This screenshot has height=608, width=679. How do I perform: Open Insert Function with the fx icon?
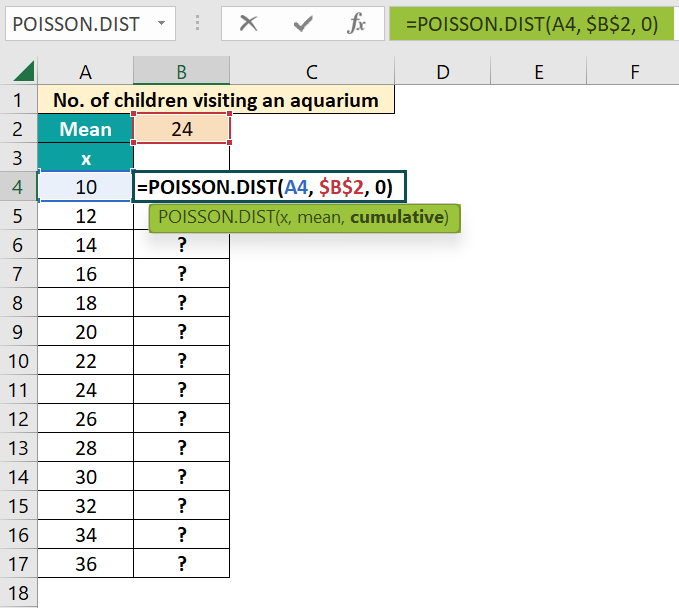point(356,23)
